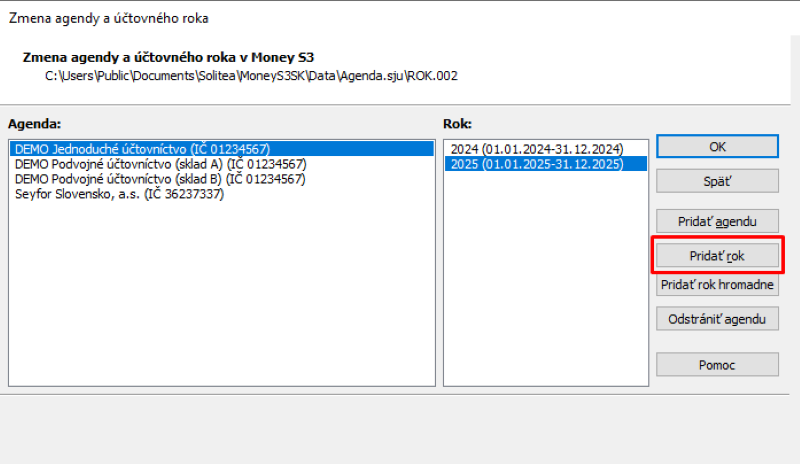
Task: Click the empty area in the Agenda list
Action: point(220,300)
